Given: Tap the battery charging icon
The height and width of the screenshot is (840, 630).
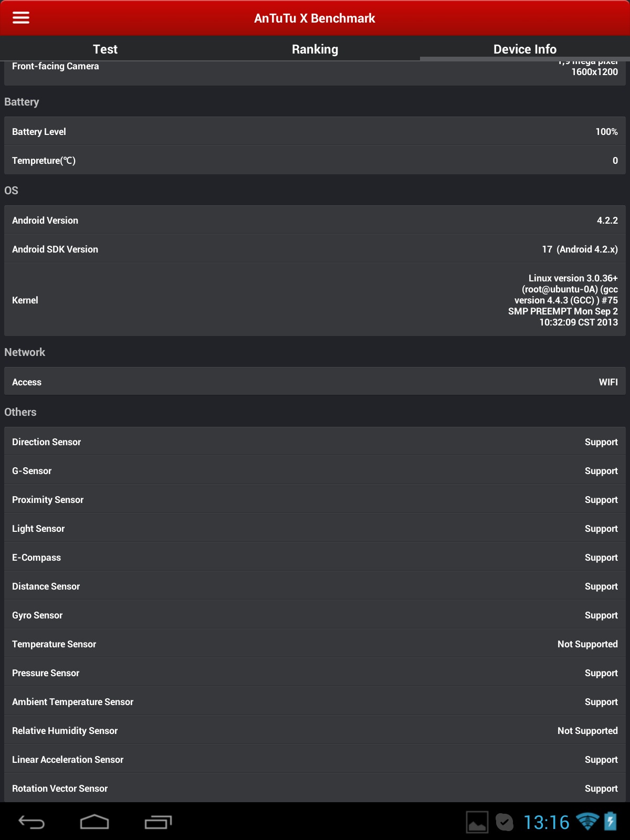Looking at the screenshot, I should point(611,822).
